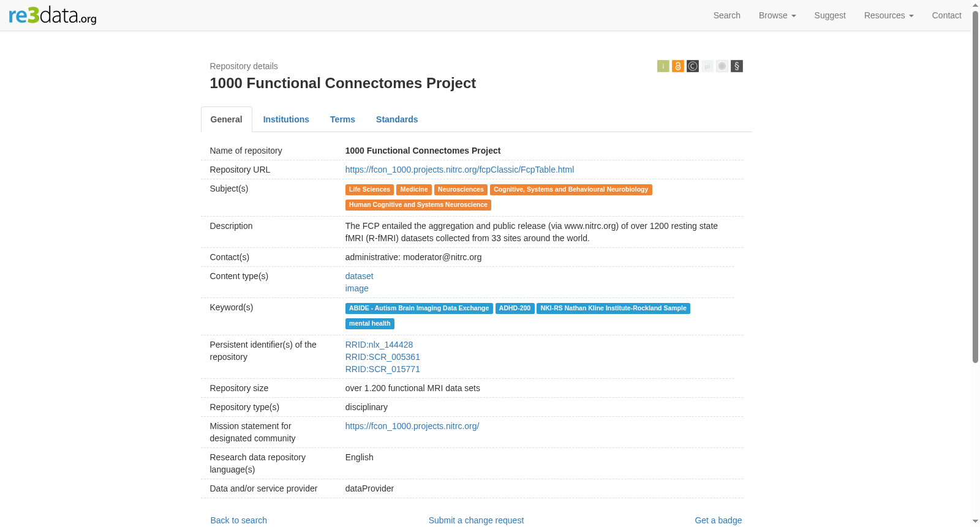Click the scrollbar up arrow

975,5
